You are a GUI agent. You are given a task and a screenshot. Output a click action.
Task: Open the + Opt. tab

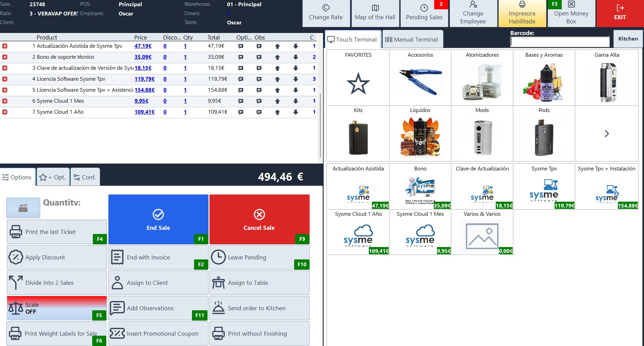pos(53,177)
